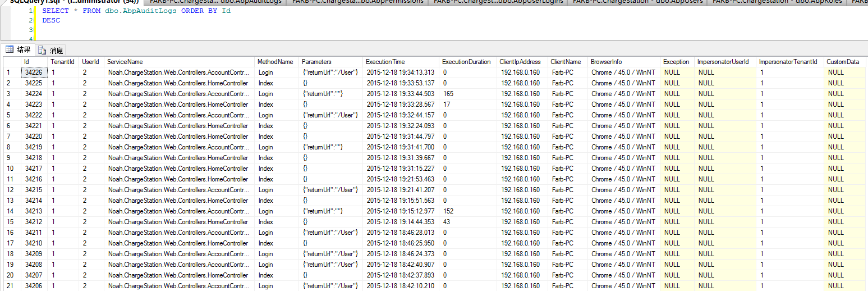The width and height of the screenshot is (868, 291).
Task: Click ClientIpAddress cell in row 34220
Action: 522,137
